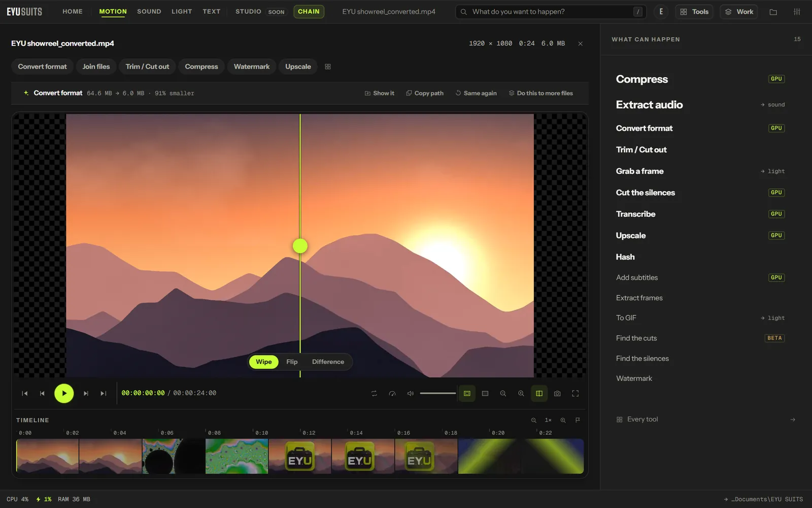Jump to end of video

(x=104, y=394)
